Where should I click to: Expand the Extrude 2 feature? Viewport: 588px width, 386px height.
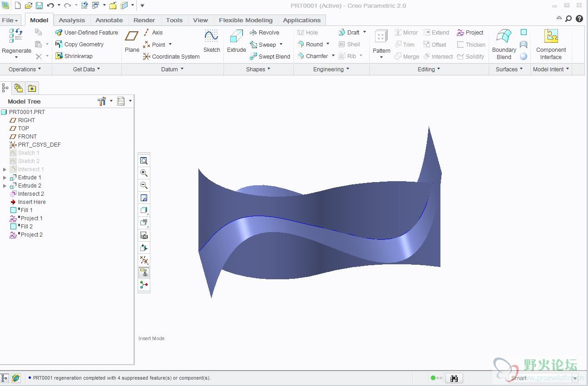point(5,186)
